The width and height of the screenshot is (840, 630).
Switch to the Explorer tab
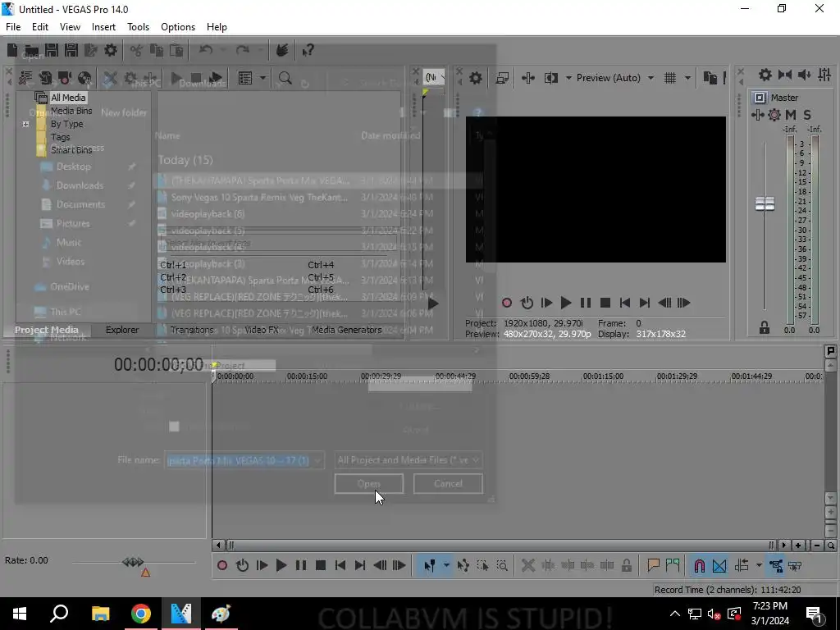122,330
